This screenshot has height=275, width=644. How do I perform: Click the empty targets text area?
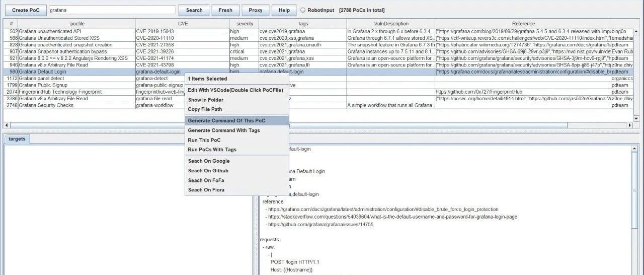[x=128, y=209]
